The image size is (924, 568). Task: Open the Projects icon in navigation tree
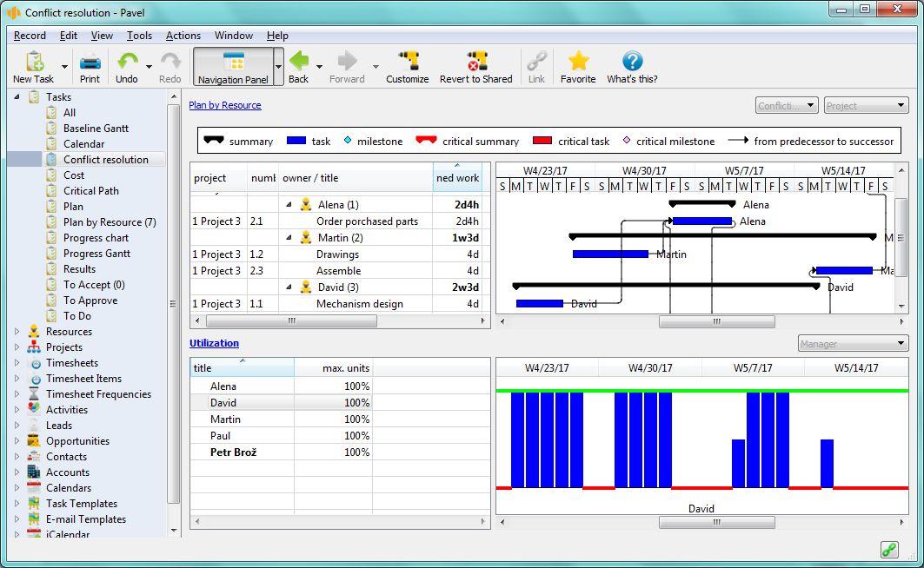[34, 347]
